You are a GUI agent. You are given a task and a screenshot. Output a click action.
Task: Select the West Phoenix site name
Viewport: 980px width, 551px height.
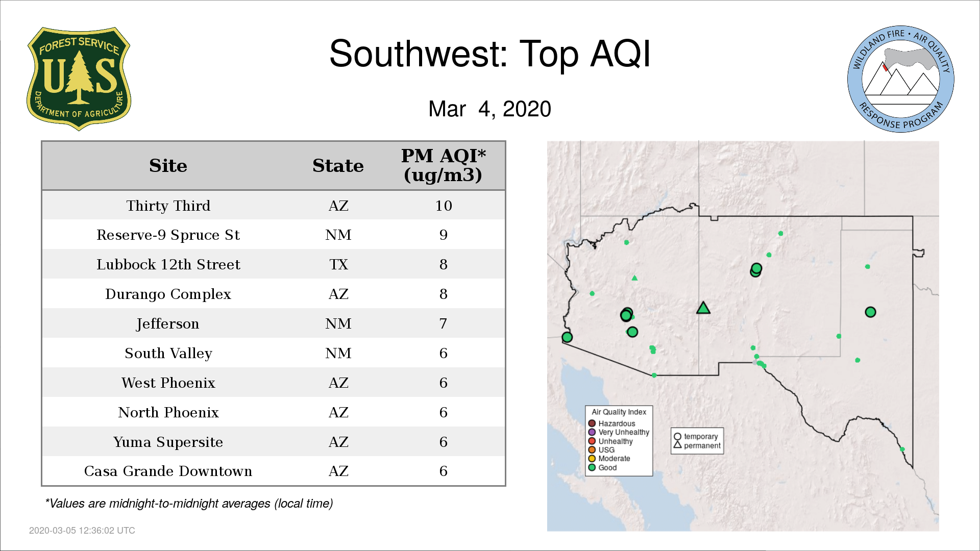[x=168, y=383]
